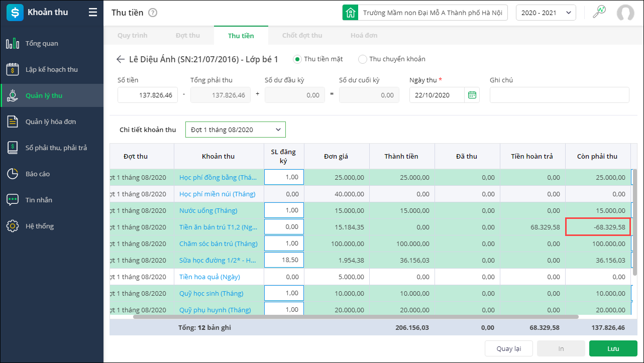
Task: Switch to the Chốt đợt thu tab
Action: coord(302,36)
